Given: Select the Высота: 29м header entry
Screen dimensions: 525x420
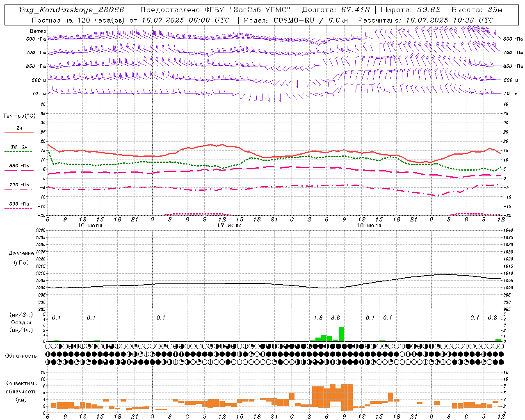Looking at the screenshot, I should [477, 10].
